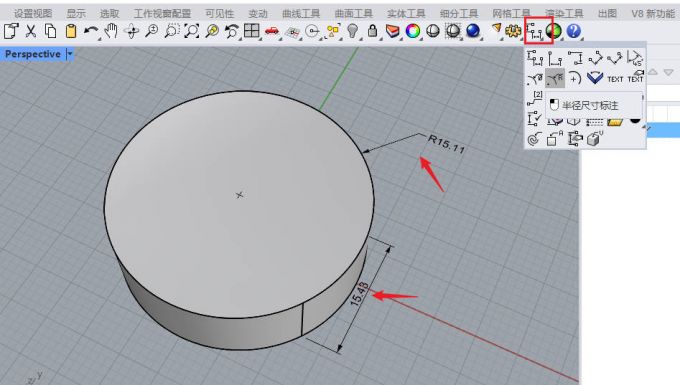680x385 pixels.
Task: Click the R15.11 radius dimension text
Action: pos(446,144)
